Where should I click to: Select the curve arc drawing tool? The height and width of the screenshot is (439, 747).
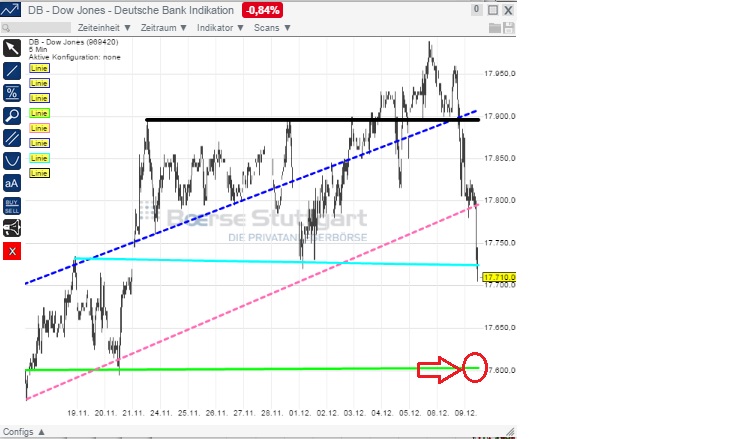pyautogui.click(x=12, y=161)
